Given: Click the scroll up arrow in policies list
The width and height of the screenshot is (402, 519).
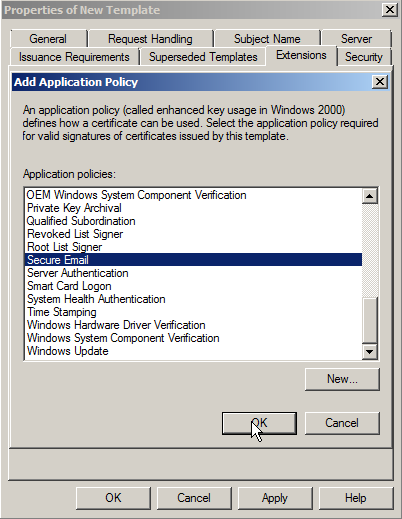Looking at the screenshot, I should point(369,196).
